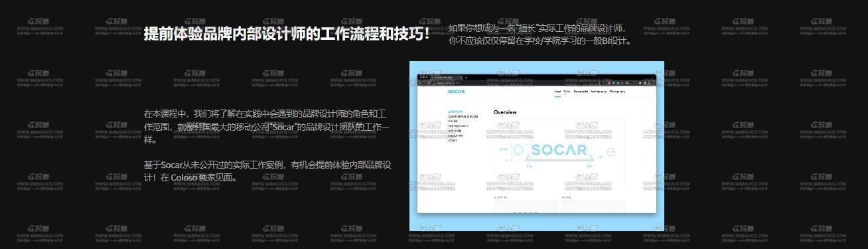Screen dimensions: 868x249
Task: Click the Overview heading text
Action: click(x=505, y=112)
